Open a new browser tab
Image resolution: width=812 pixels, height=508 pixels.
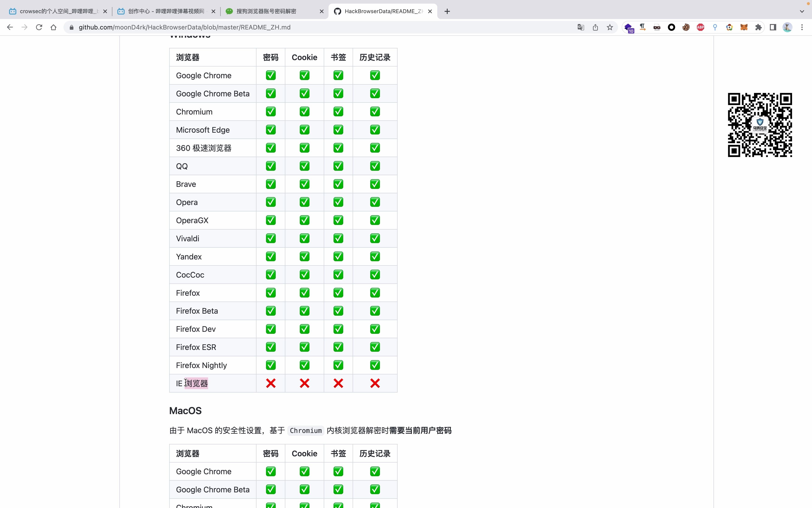point(447,11)
